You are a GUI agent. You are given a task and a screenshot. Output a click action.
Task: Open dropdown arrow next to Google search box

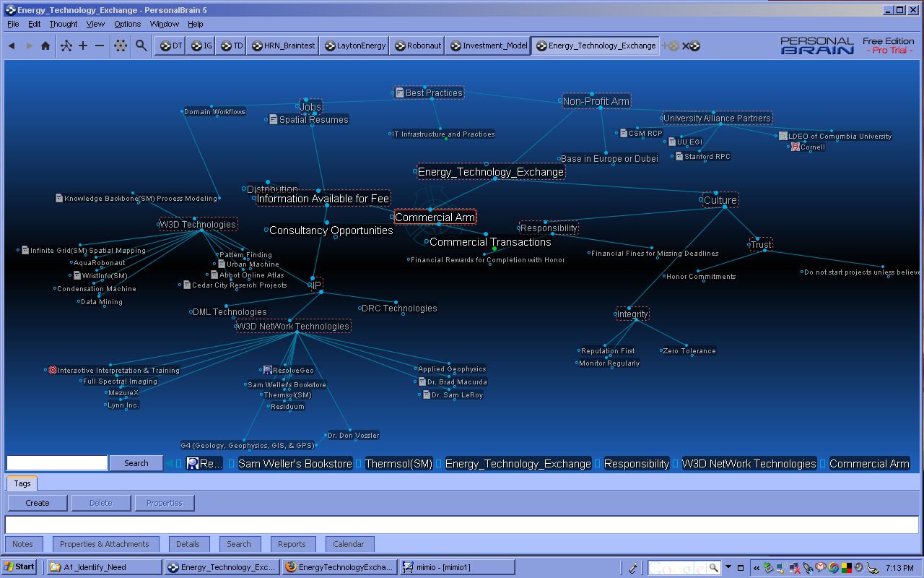coord(728,567)
